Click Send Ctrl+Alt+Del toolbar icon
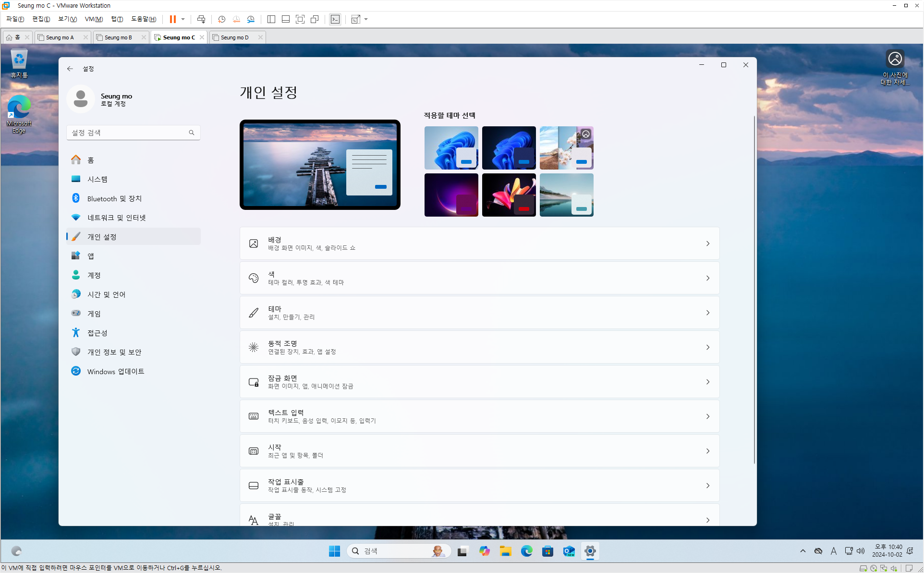 tap(201, 19)
